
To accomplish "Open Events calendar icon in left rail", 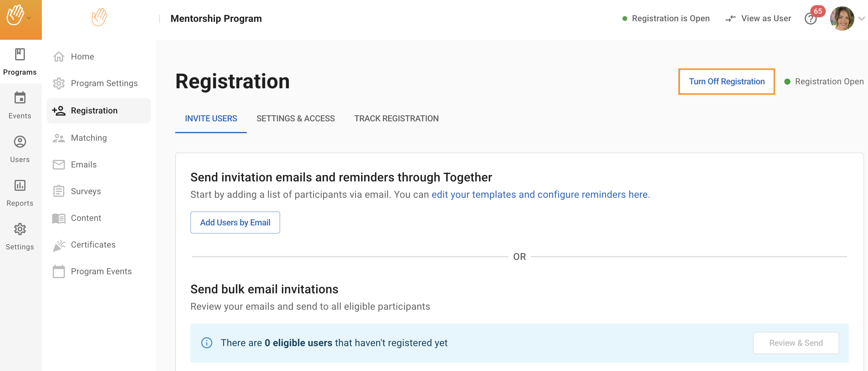I will click(20, 98).
